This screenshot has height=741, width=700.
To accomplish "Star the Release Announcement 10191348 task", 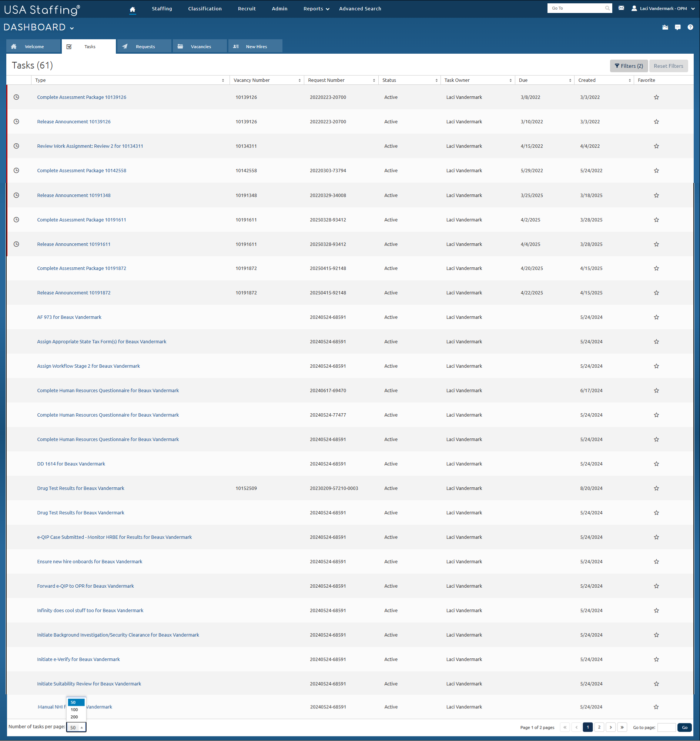I will [x=656, y=196].
